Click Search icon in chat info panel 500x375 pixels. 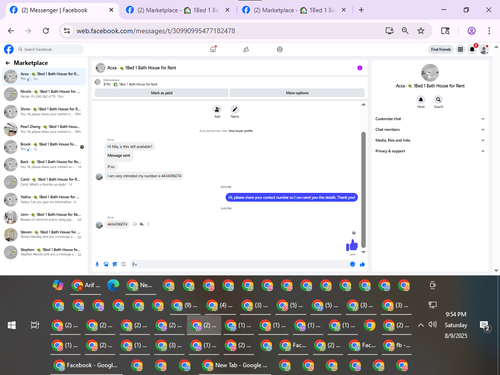pyautogui.click(x=438, y=99)
